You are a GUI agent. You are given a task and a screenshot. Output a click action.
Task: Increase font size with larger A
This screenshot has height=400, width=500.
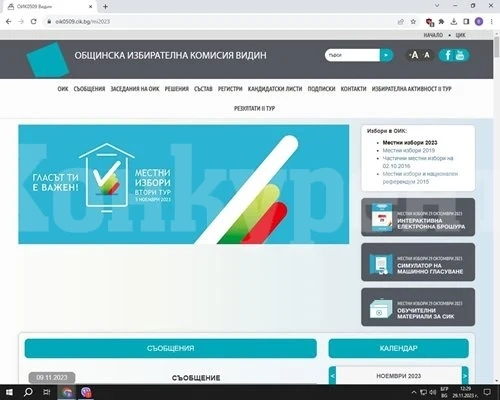point(414,55)
